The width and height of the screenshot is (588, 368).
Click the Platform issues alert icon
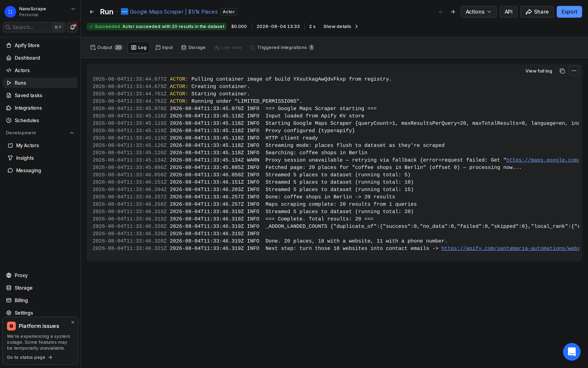coord(11,326)
